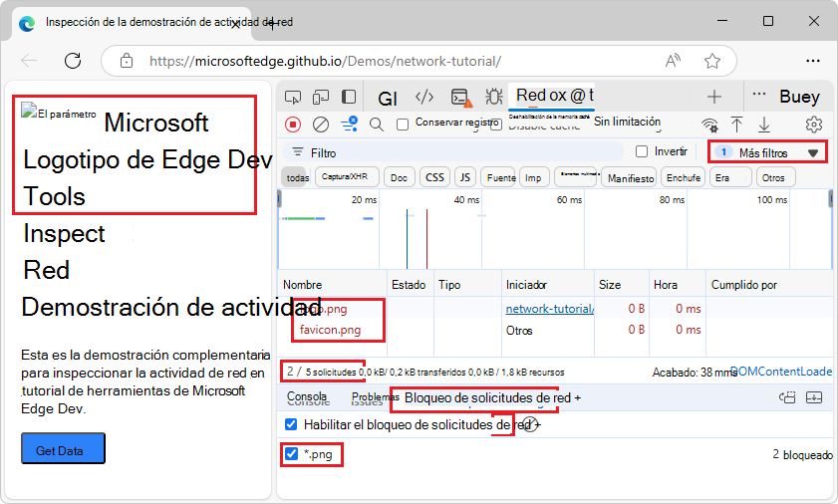838x504 pixels.
Task: Open the Elements tool icon
Action: (424, 97)
